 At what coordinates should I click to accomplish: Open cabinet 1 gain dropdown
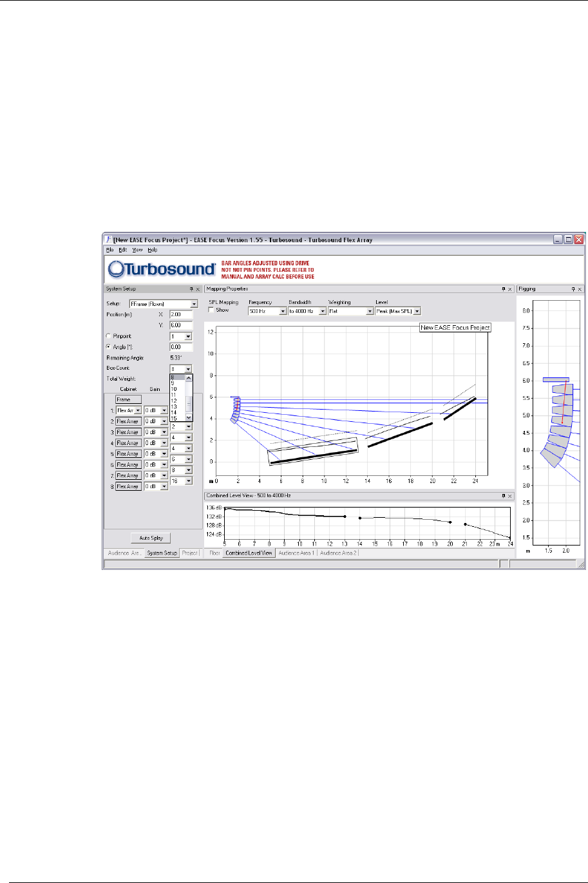tap(164, 410)
